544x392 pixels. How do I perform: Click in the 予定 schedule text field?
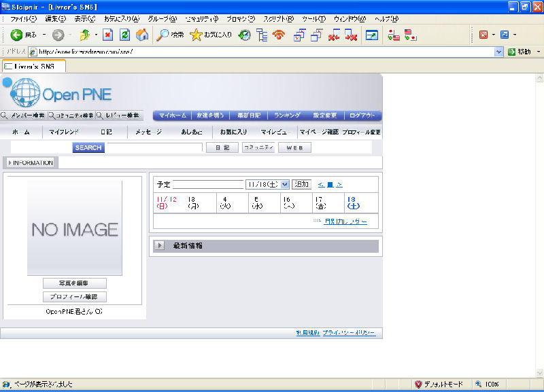pos(207,184)
